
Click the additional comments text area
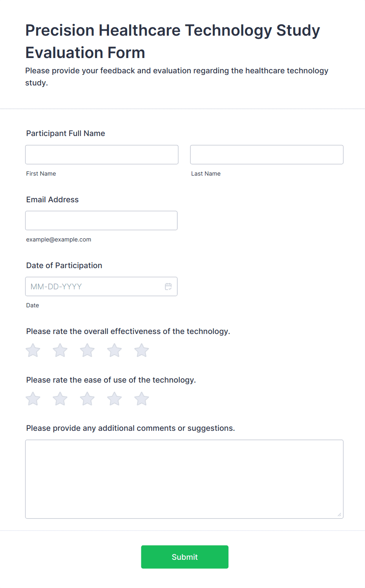[x=184, y=479]
